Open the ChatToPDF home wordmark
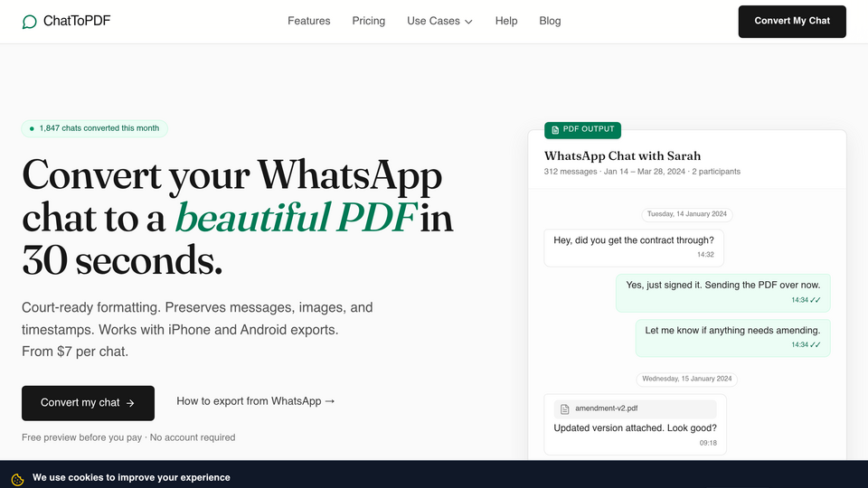868x488 pixels. tap(76, 21)
